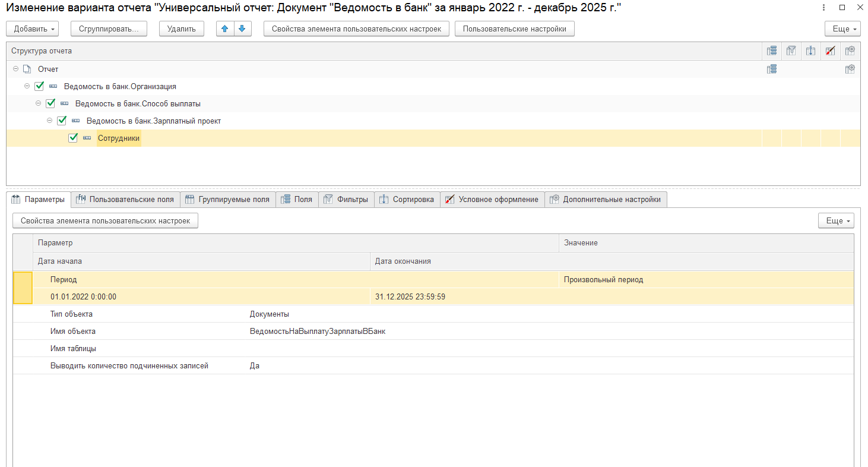Click the move up arrow icon
Image resolution: width=868 pixels, height=467 pixels.
224,29
